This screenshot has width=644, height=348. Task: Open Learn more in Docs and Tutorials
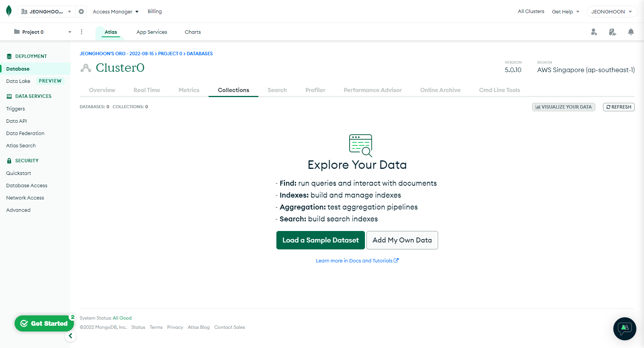(x=357, y=261)
